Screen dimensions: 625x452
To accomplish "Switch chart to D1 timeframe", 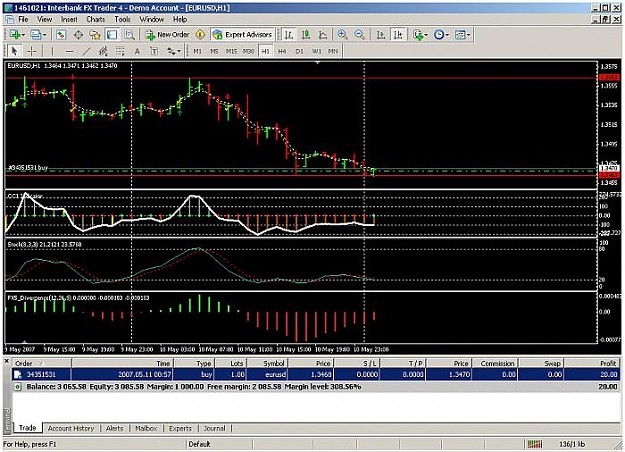I will click(x=299, y=51).
